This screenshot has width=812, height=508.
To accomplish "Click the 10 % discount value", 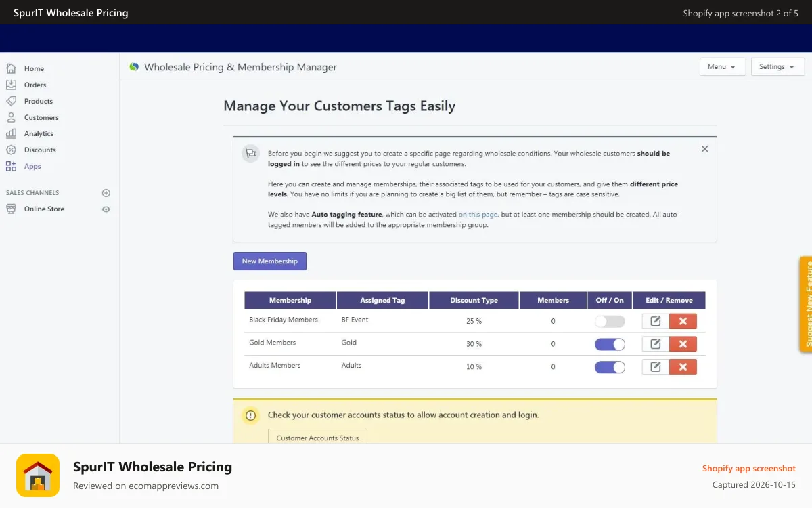I will [x=474, y=367].
